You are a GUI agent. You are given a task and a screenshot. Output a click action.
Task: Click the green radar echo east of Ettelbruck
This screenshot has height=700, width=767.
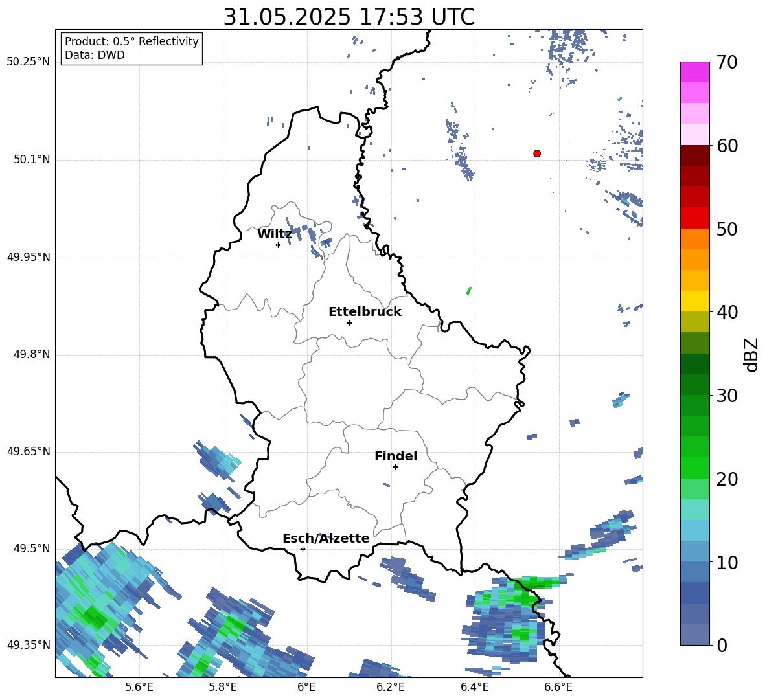coord(468,290)
